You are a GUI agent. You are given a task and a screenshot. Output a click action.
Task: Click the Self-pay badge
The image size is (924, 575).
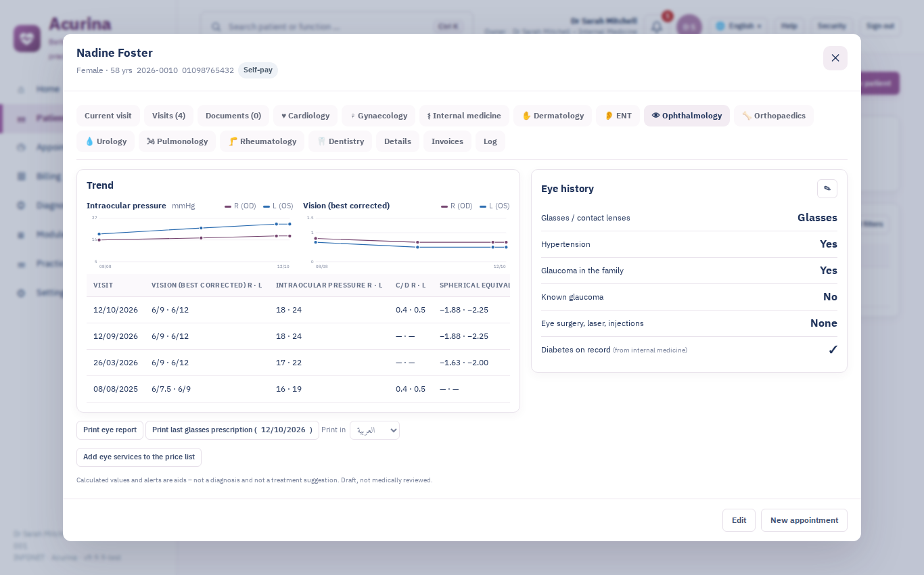(258, 70)
